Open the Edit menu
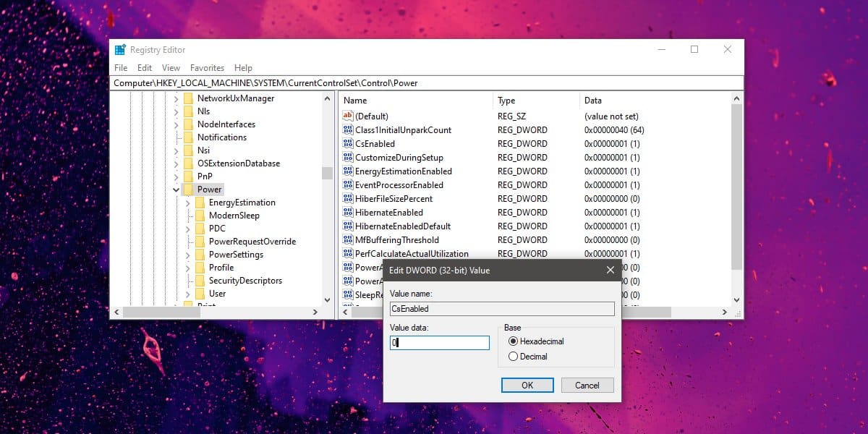This screenshot has height=434, width=868. [x=144, y=67]
